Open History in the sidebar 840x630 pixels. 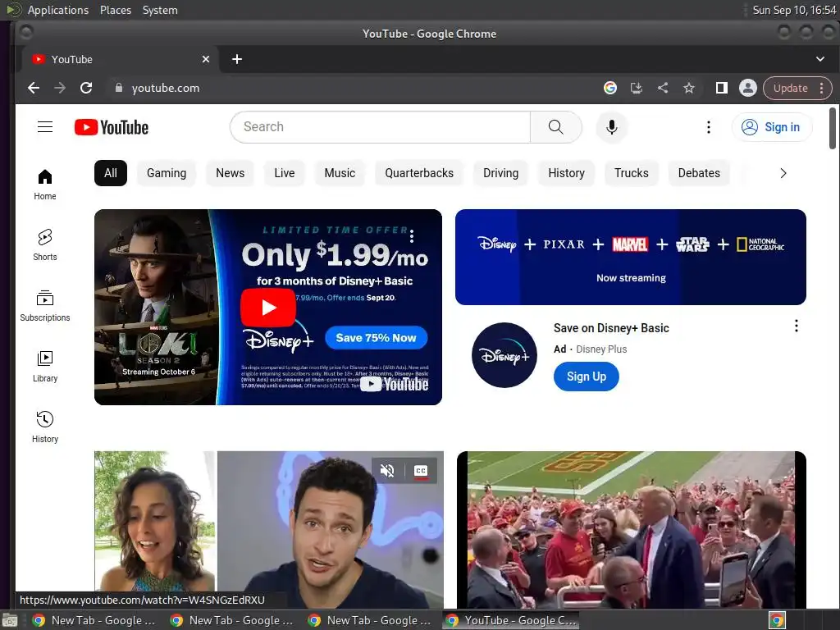45,427
